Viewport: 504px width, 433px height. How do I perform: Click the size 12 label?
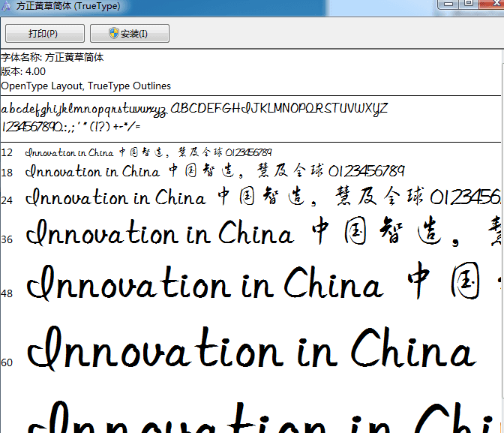[7, 152]
